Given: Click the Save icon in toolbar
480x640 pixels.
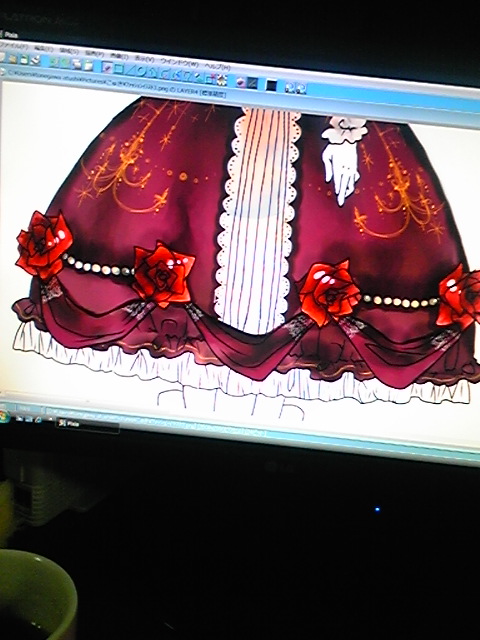Looking at the screenshot, I should coord(24,60).
